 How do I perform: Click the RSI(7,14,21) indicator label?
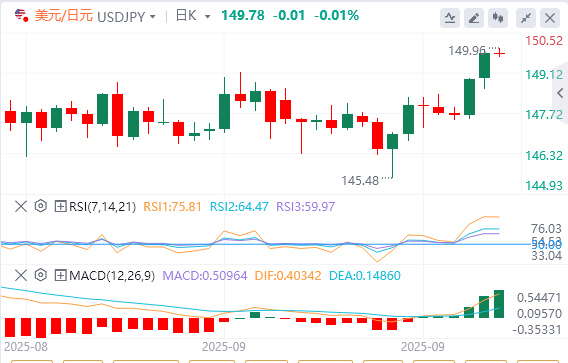[x=103, y=206]
